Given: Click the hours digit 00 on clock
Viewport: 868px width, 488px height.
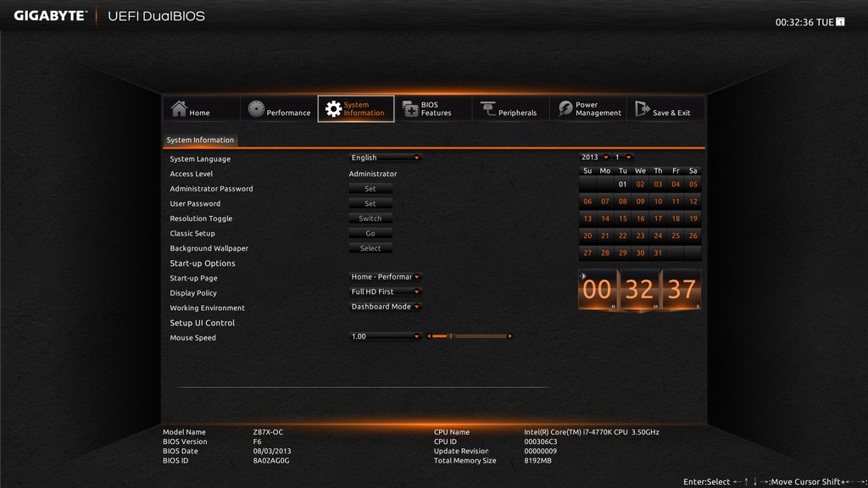Looking at the screenshot, I should 598,290.
